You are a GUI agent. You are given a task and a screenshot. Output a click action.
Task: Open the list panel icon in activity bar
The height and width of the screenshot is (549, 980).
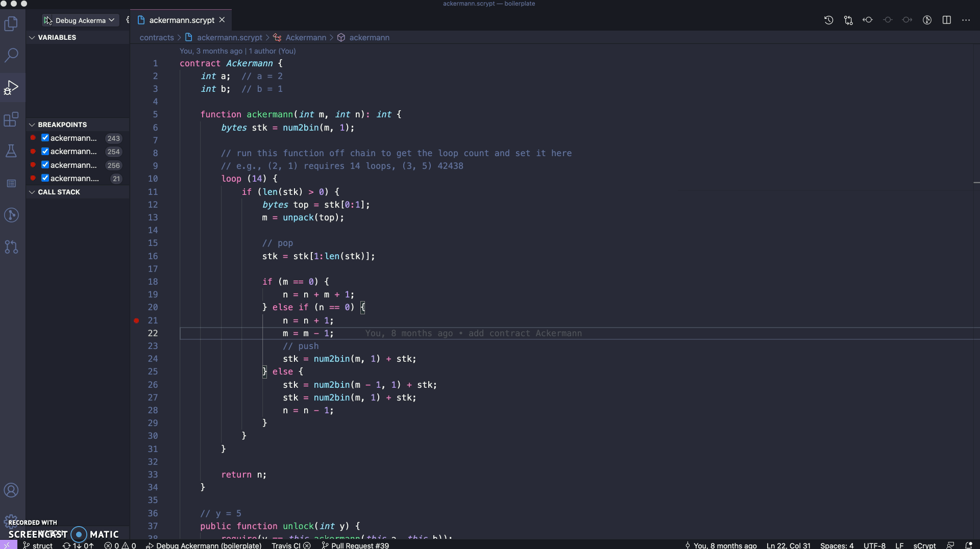[11, 183]
